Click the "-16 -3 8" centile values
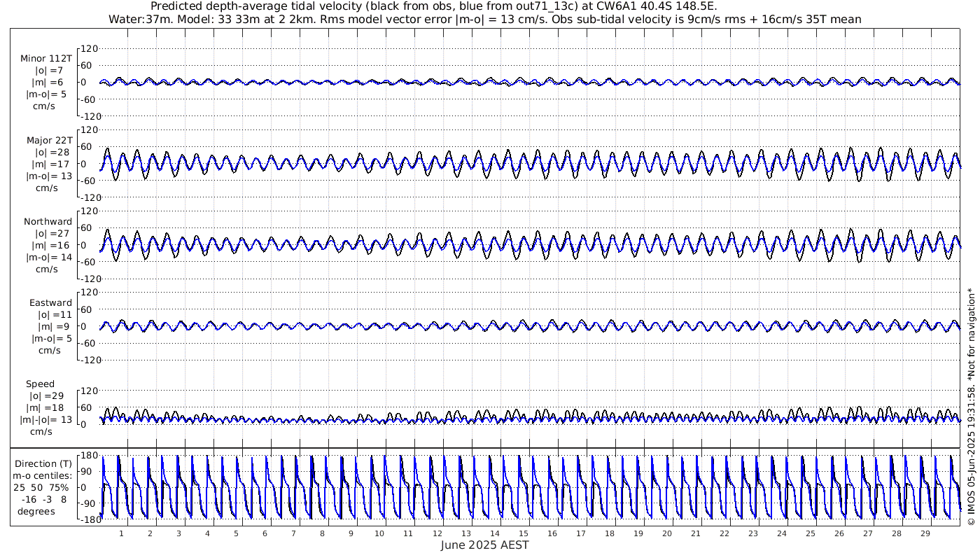 tap(43, 499)
